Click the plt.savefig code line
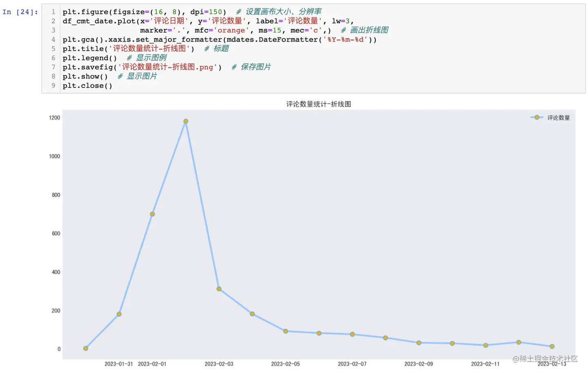This screenshot has height=373, width=588. (167, 67)
